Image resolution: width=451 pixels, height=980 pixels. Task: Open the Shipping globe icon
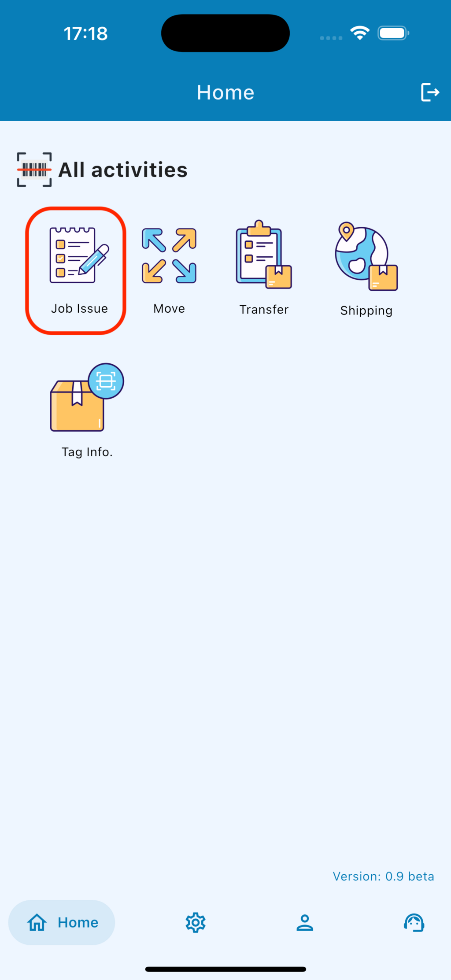coord(366,256)
